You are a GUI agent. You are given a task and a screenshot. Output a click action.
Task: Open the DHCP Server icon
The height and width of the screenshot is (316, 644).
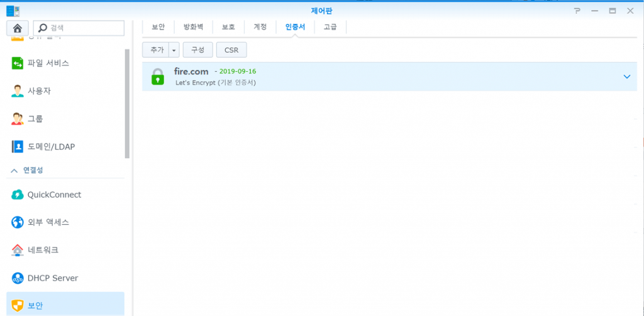click(17, 278)
